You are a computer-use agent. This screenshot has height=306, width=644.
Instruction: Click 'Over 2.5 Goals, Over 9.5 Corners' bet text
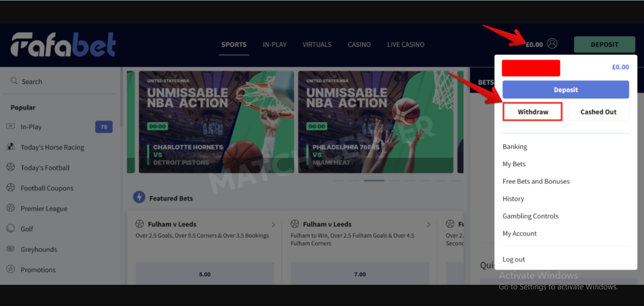pos(202,235)
